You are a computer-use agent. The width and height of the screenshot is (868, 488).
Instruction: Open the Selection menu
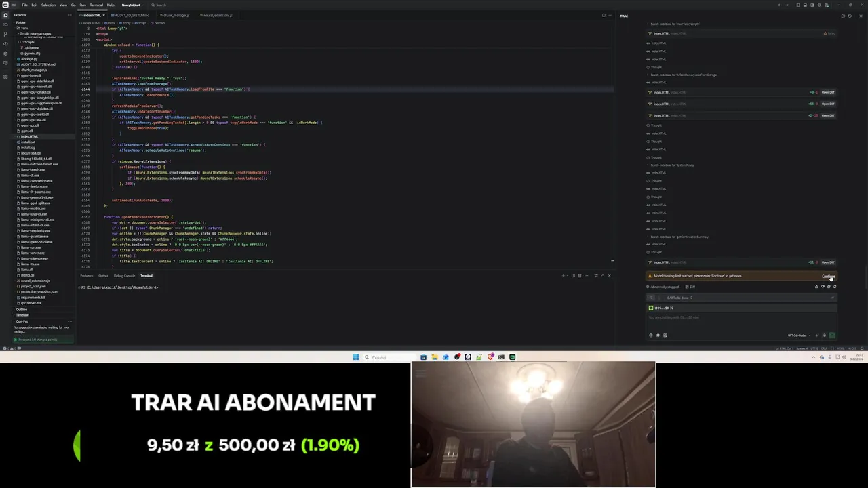coord(48,5)
